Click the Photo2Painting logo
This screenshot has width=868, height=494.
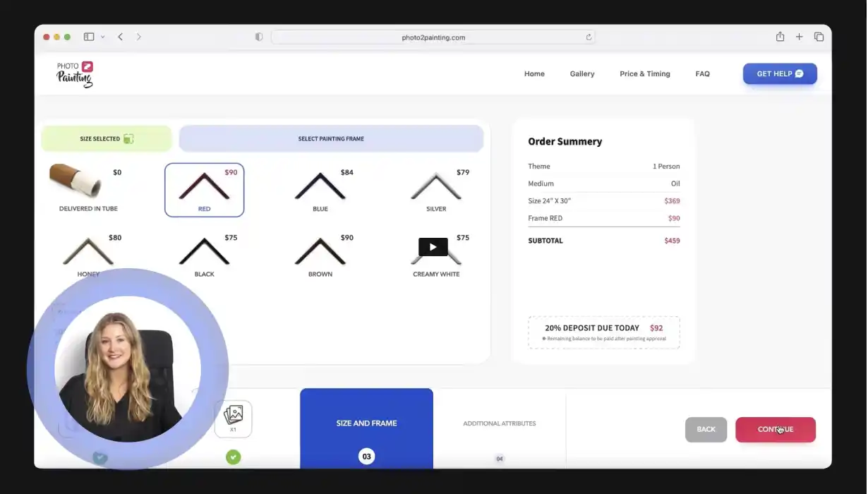75,74
